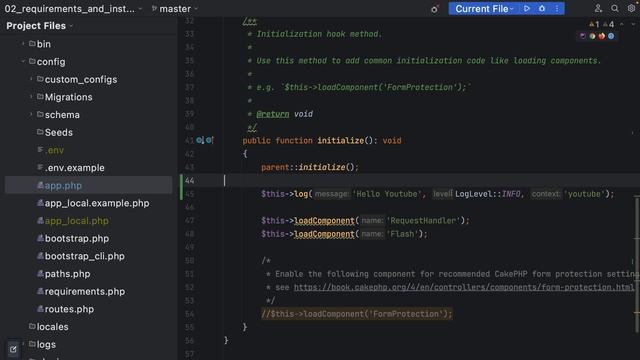The width and height of the screenshot is (640, 360).
Task: Select the logs folder
Action: point(46,344)
